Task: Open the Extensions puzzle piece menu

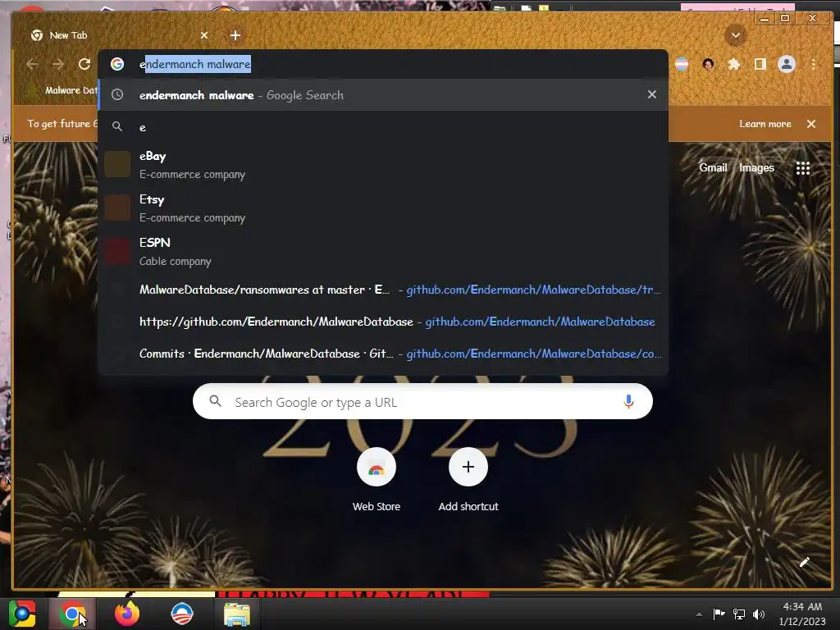Action: coord(734,64)
